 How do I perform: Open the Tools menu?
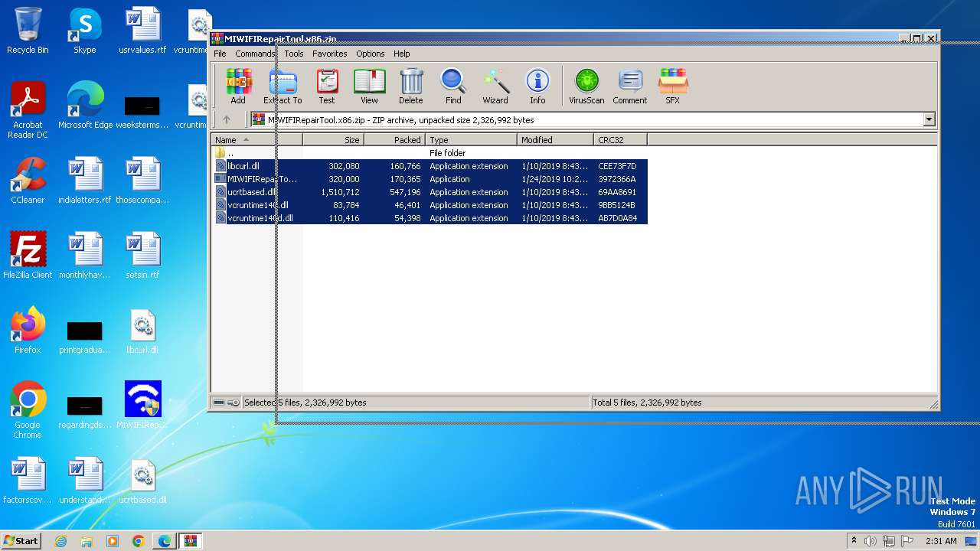[294, 54]
